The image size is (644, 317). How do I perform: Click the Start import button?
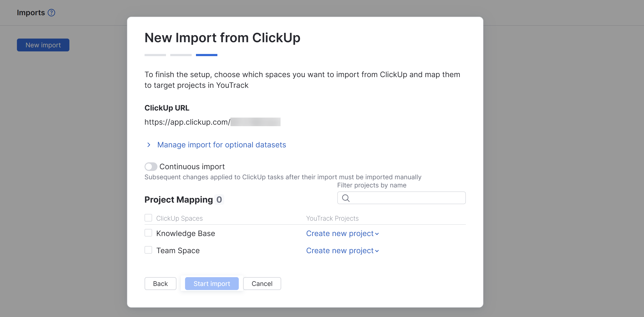tap(212, 284)
